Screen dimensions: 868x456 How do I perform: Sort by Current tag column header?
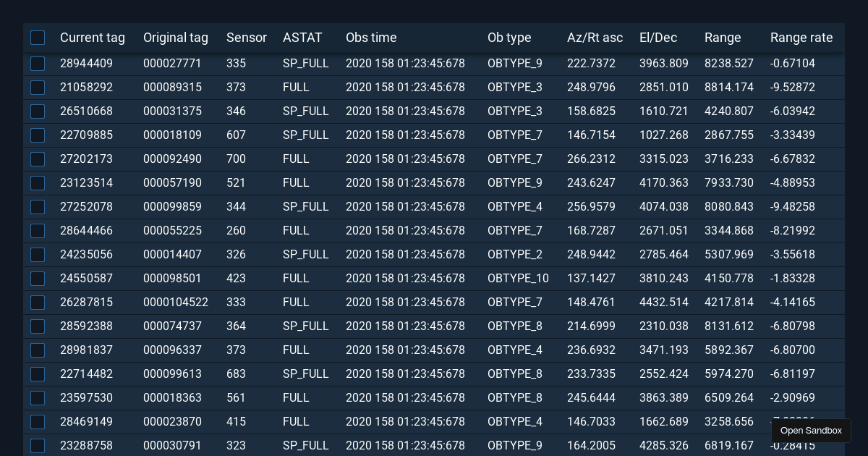92,38
